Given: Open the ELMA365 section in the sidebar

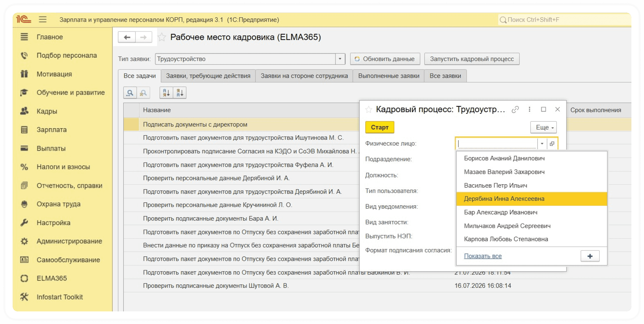Looking at the screenshot, I should pos(52,278).
